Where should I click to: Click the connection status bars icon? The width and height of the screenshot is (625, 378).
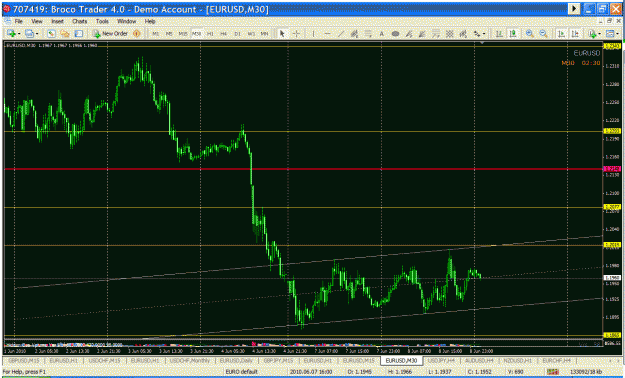[x=552, y=372]
